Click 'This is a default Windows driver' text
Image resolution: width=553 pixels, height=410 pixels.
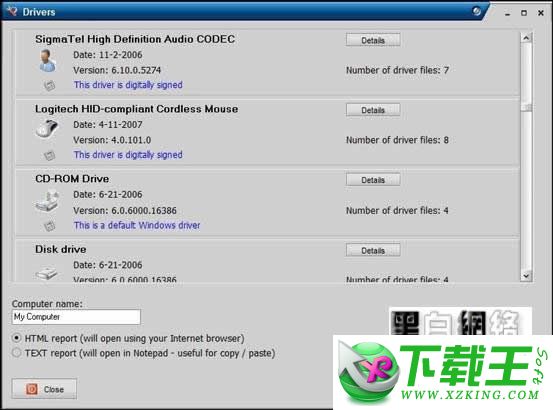[x=137, y=225]
